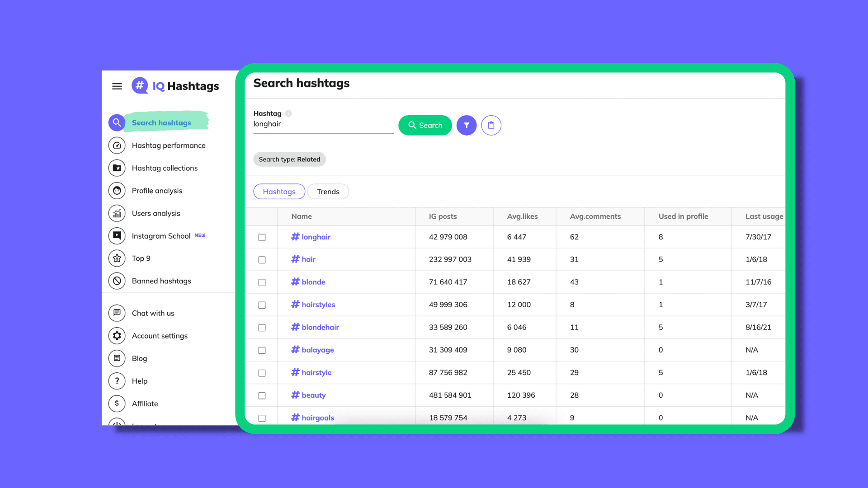Select the Hashtags tab
This screenshot has width=868, height=488.
click(x=279, y=192)
